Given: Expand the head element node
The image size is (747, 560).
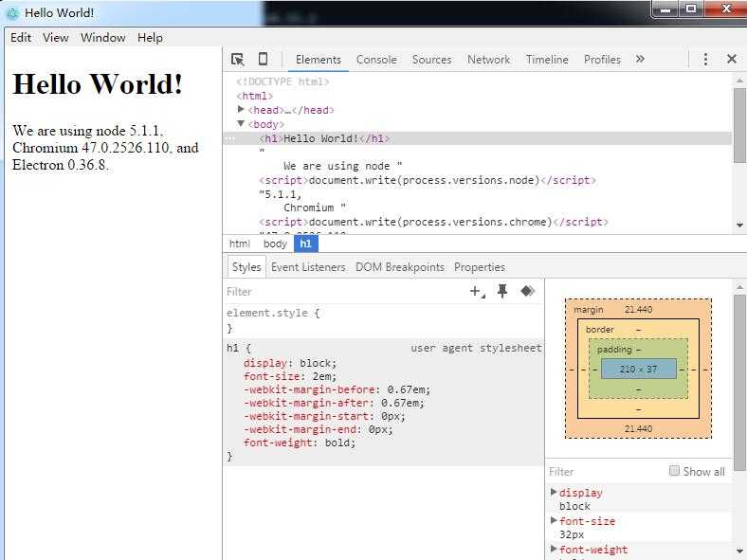Looking at the screenshot, I should click(x=241, y=110).
